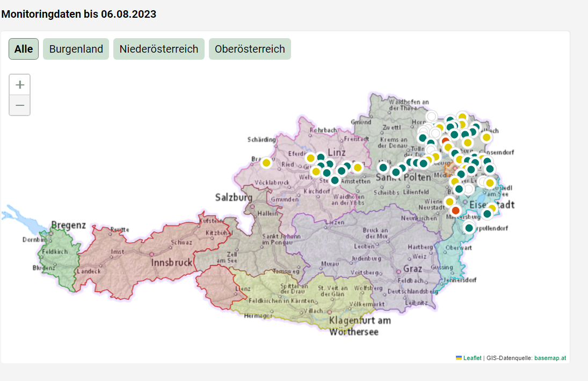Zoom in with the plus button

click(x=20, y=85)
